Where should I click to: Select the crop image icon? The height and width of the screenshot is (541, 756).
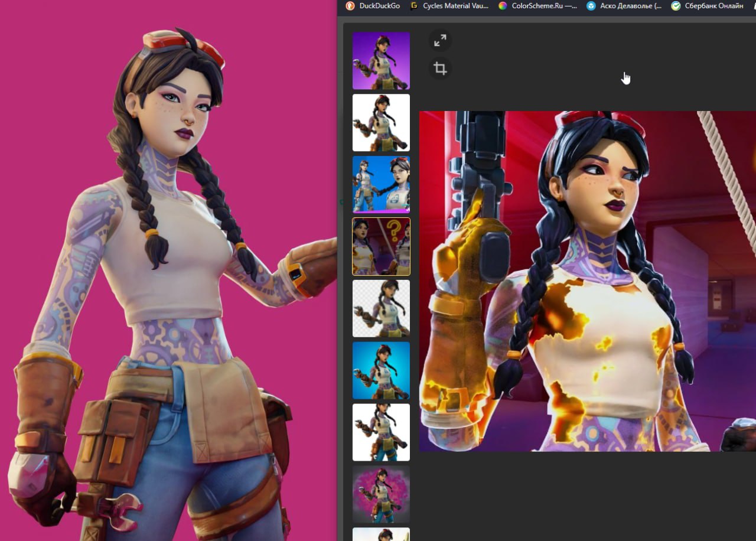click(x=440, y=69)
